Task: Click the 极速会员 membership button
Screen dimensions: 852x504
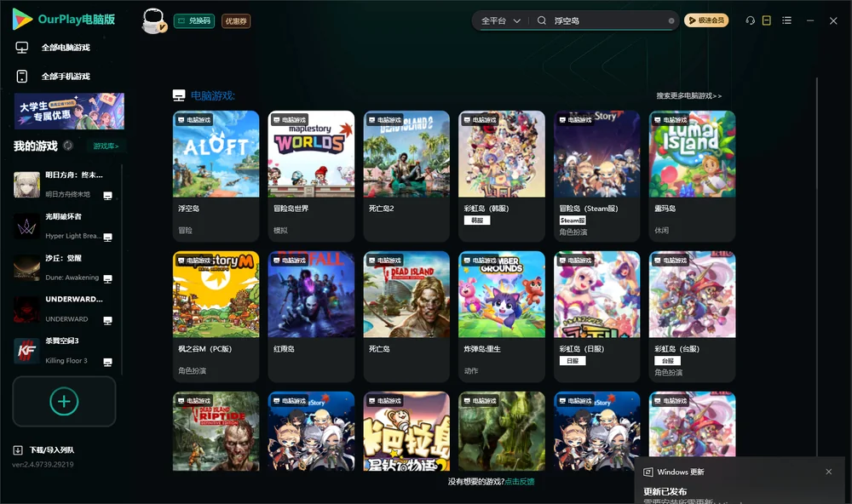Action: (x=705, y=20)
